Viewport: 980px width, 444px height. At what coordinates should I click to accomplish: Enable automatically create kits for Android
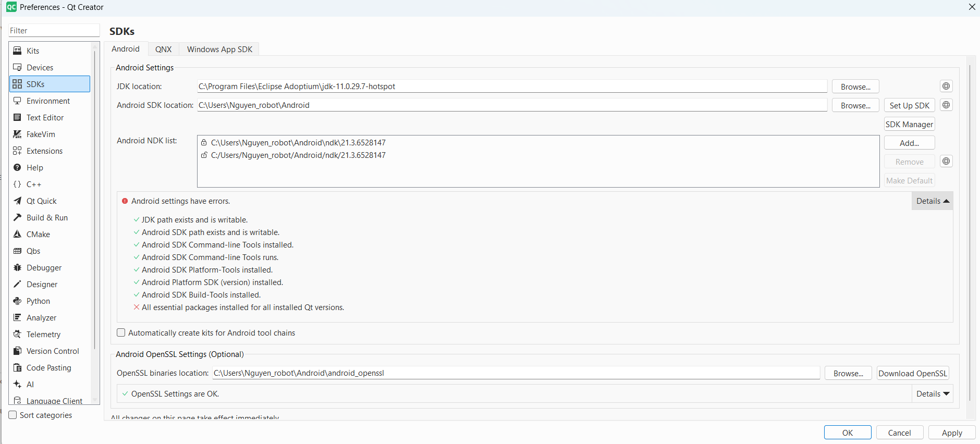coord(121,332)
